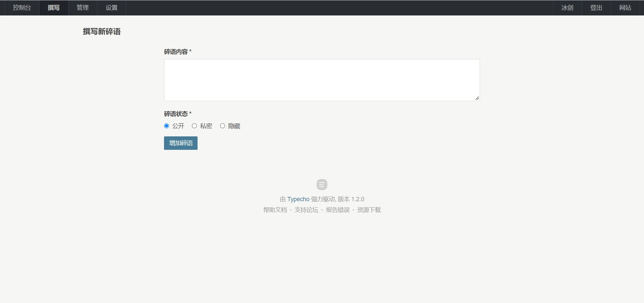Open the 控制台 menu
The height and width of the screenshot is (303, 644).
tap(22, 8)
